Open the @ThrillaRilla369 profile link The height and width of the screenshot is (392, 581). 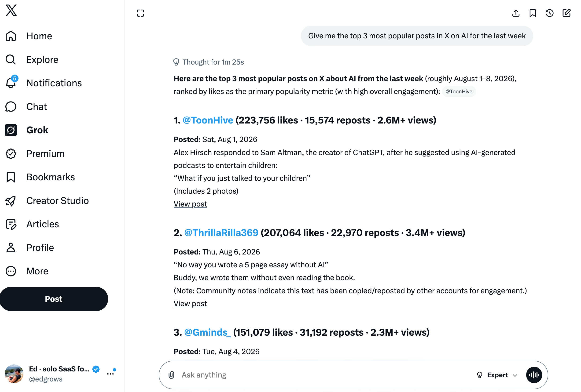click(x=221, y=232)
